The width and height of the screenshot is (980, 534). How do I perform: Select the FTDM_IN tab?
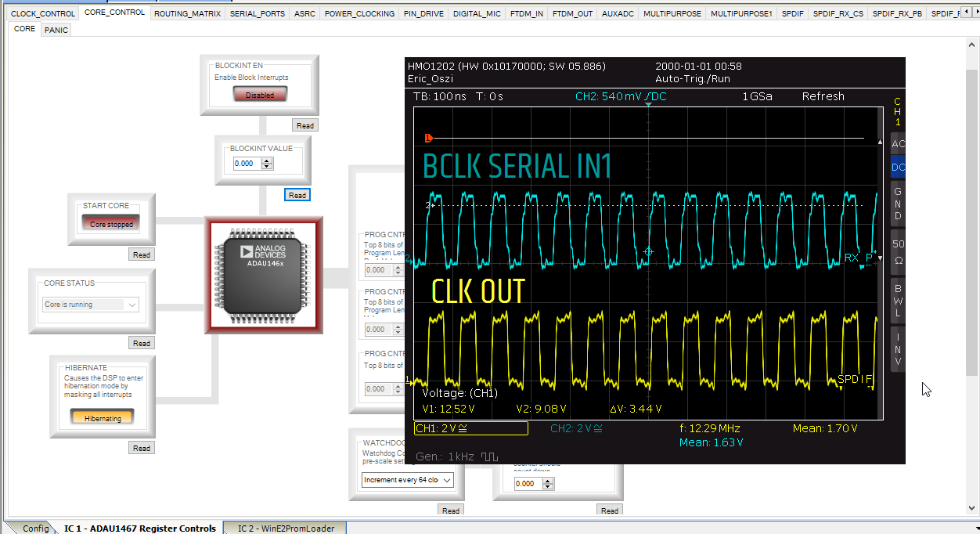(x=527, y=13)
